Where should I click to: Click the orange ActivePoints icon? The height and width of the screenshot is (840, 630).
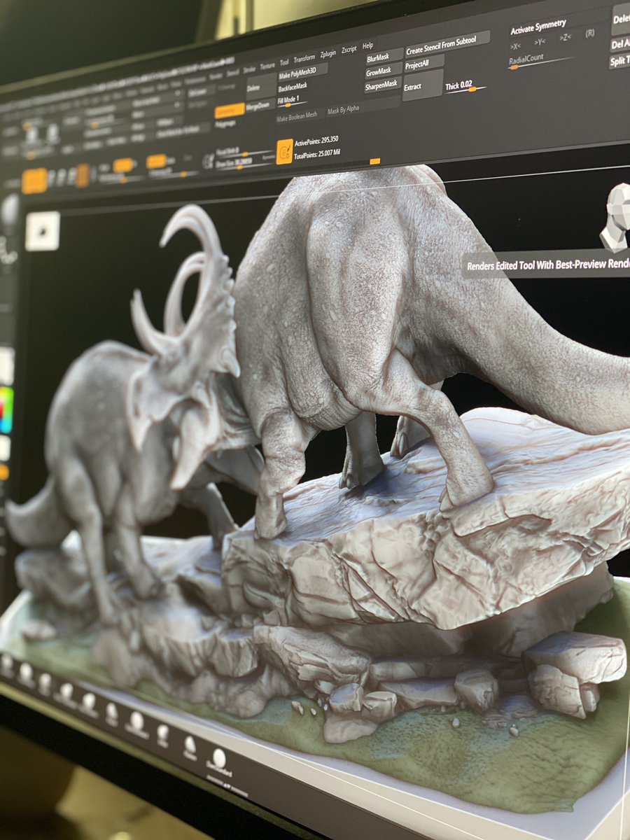coord(284,151)
